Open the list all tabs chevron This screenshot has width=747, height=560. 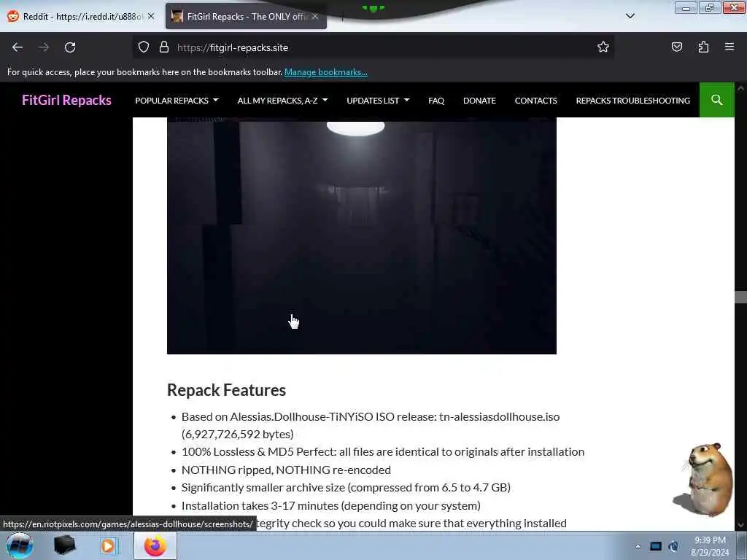[x=630, y=16]
